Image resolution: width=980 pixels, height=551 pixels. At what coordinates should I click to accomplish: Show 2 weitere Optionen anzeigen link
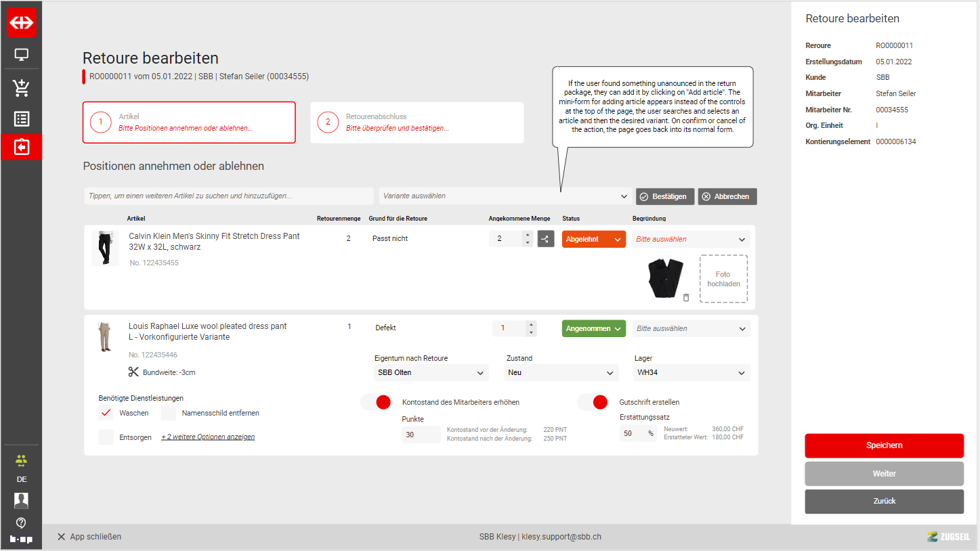(208, 437)
